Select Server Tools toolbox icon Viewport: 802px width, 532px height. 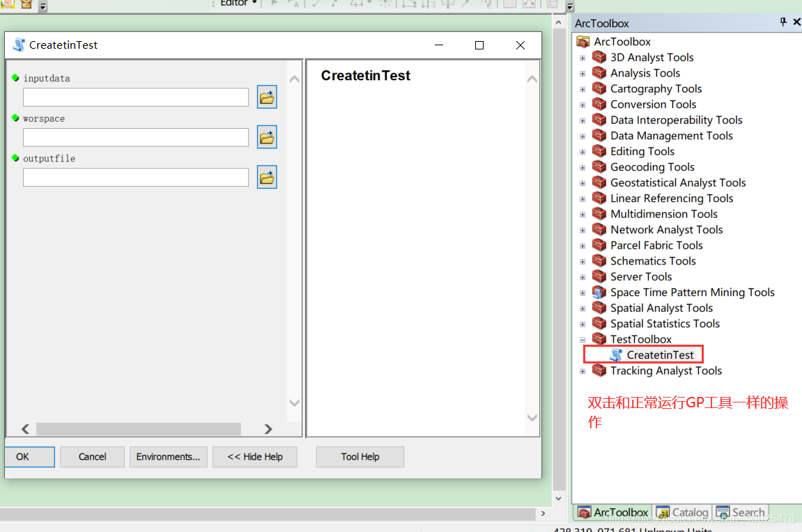click(599, 276)
